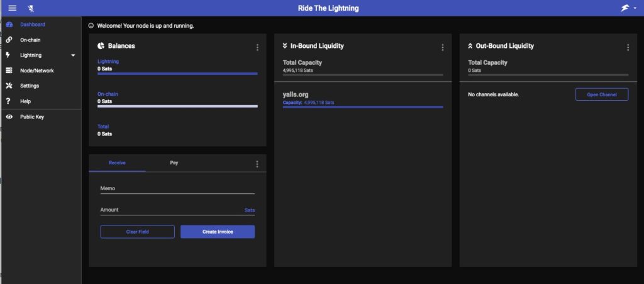Image resolution: width=644 pixels, height=284 pixels.
Task: Click the pin sidebar icon
Action: 31,8
